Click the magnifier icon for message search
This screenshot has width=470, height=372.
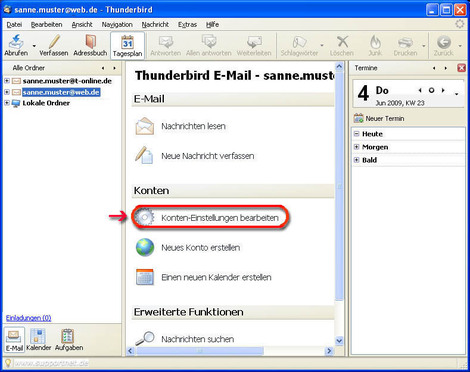pos(145,338)
